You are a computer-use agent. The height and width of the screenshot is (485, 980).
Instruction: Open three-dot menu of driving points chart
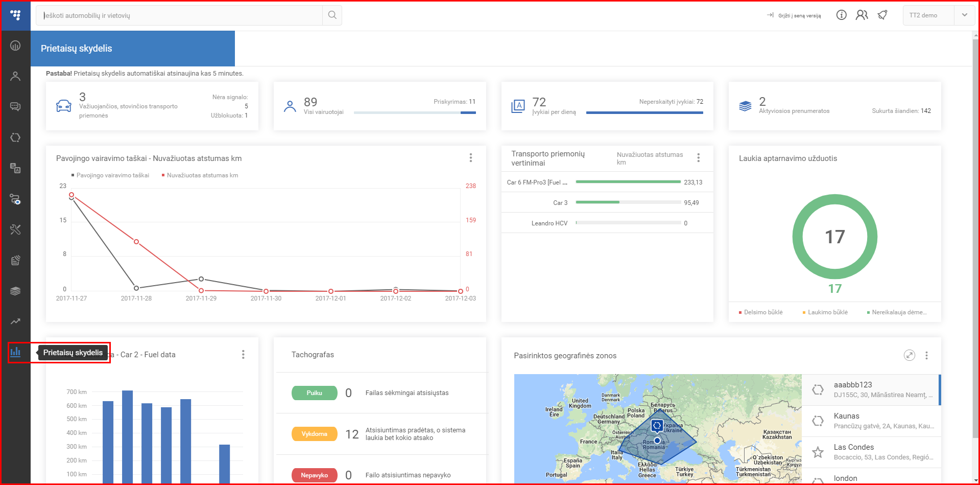point(471,158)
